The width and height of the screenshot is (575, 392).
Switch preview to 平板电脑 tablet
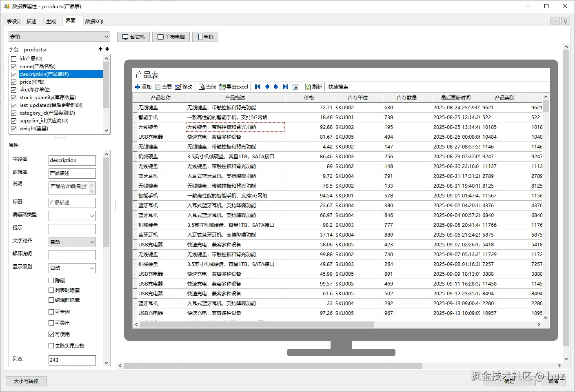click(171, 37)
